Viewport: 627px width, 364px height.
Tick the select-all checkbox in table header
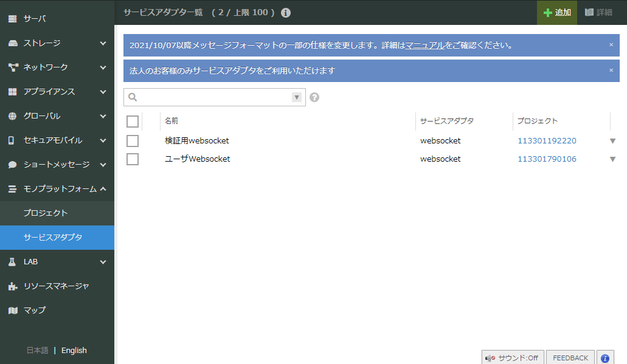click(x=133, y=121)
